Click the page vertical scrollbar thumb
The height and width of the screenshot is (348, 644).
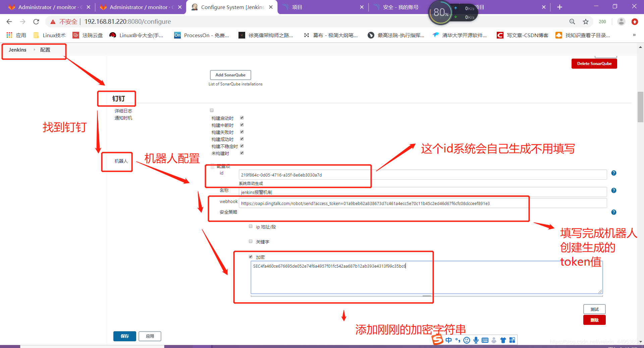pos(640,107)
